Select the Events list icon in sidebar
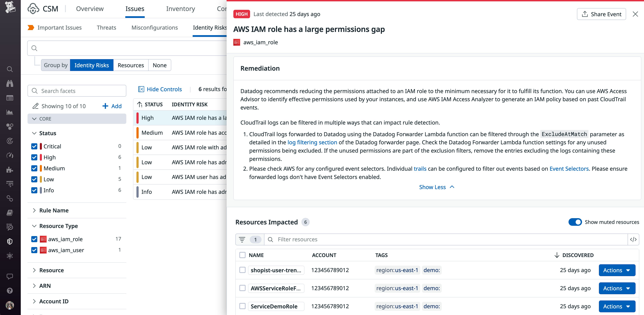 click(10, 98)
